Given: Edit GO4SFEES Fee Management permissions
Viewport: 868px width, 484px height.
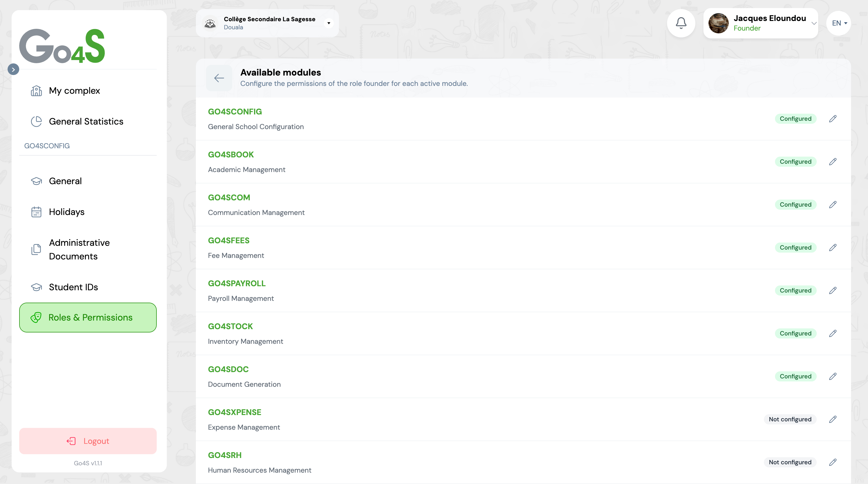Looking at the screenshot, I should [x=833, y=248].
